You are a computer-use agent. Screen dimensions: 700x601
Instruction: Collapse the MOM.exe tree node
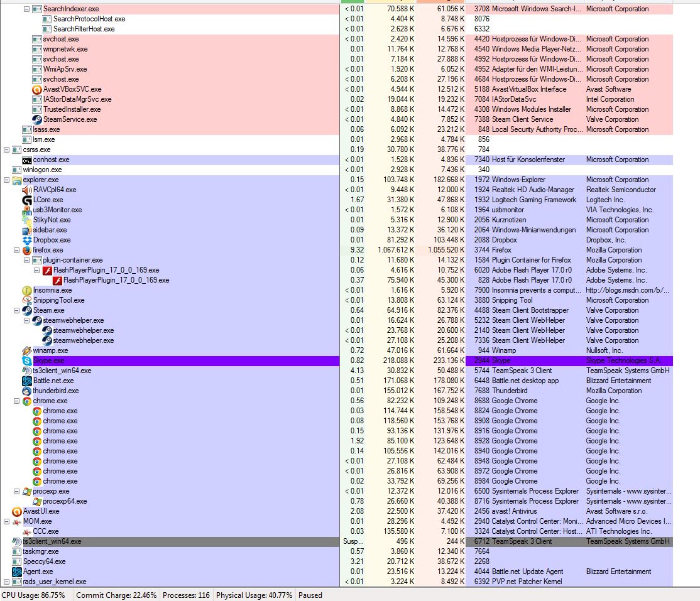(7, 522)
